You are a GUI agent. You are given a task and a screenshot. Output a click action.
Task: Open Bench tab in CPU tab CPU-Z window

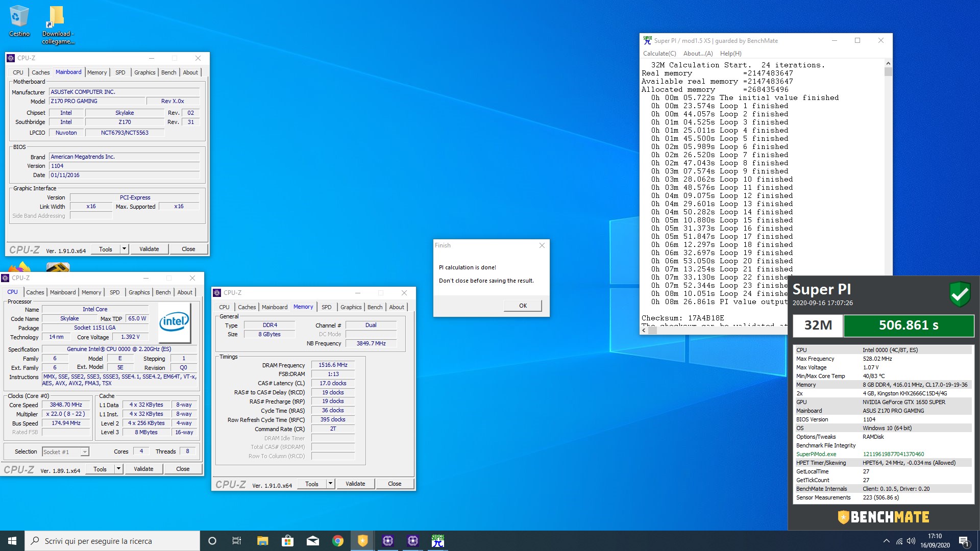tap(163, 292)
